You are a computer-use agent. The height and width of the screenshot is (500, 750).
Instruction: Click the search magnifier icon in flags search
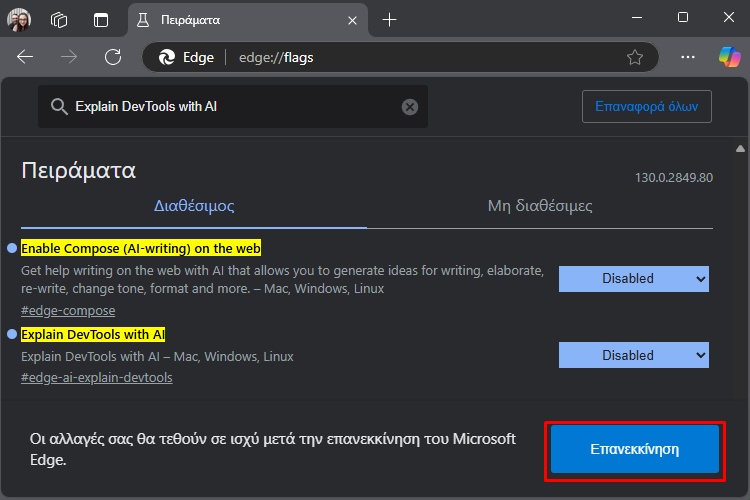pos(59,107)
